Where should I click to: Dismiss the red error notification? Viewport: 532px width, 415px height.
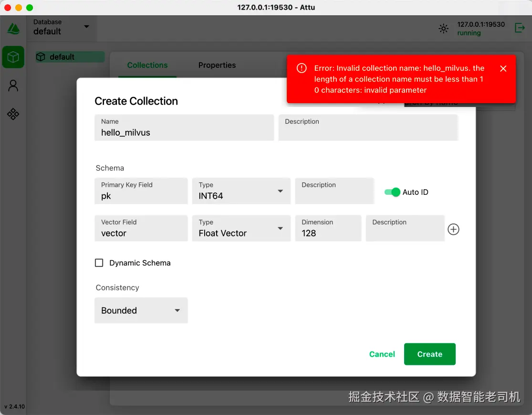point(503,69)
